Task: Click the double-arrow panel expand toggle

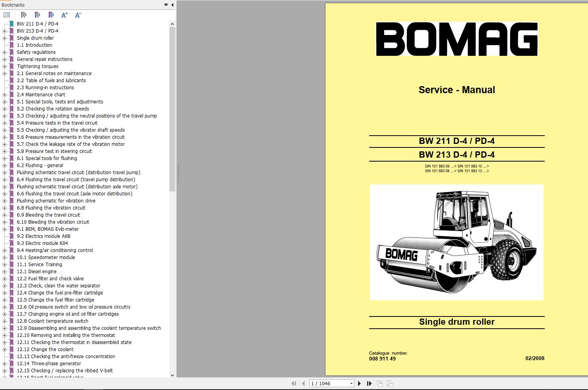Action: [165, 5]
